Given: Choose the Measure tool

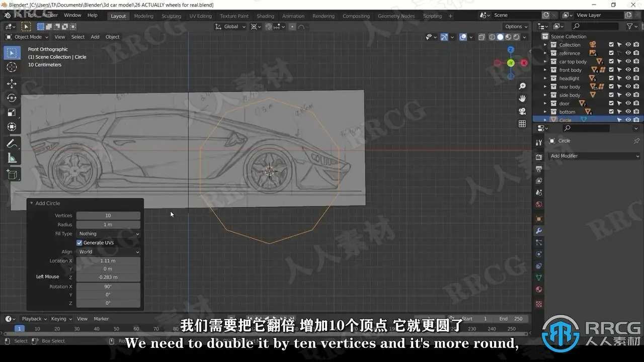Looking at the screenshot, I should point(12,158).
